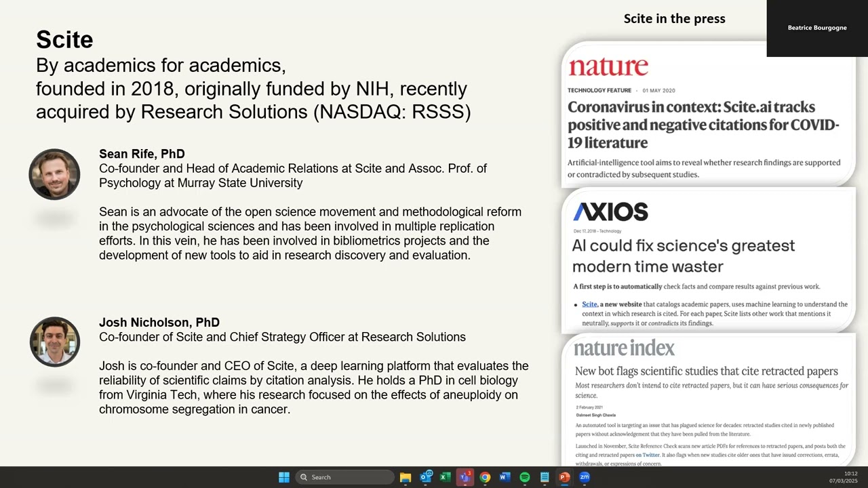Click the nature index logo
Viewport: 868px width, 488px height.
pyautogui.click(x=625, y=348)
